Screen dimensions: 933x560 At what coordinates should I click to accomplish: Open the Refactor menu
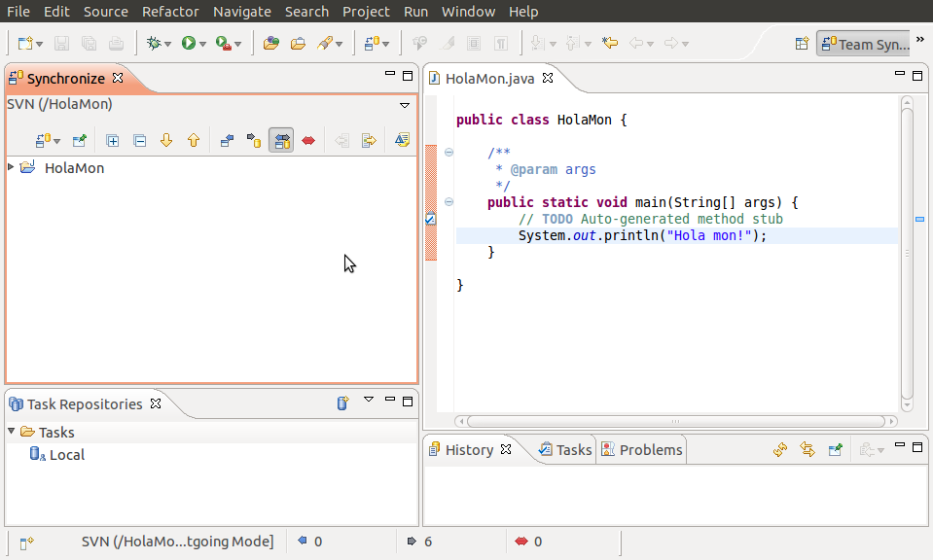point(170,12)
